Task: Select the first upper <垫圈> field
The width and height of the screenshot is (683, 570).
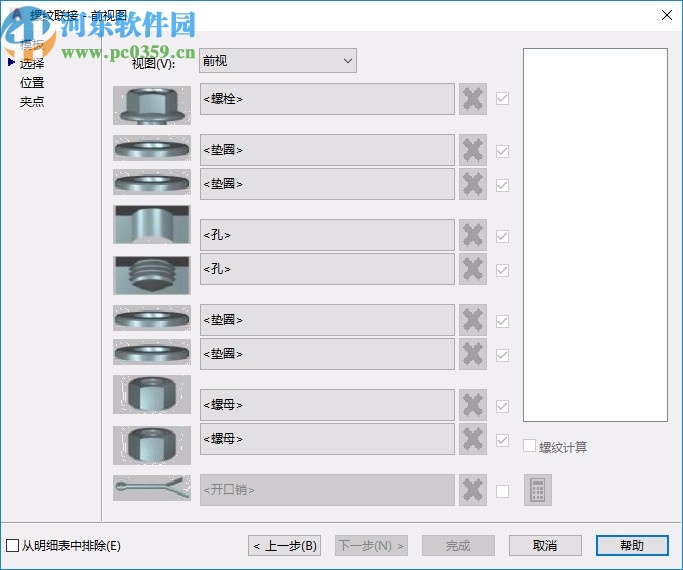Action: (327, 150)
